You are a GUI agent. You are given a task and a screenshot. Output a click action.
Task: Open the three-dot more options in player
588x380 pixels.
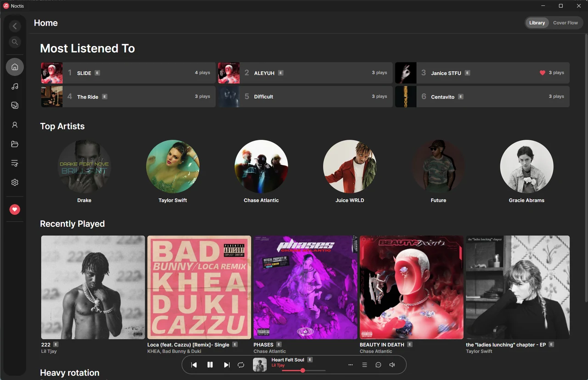click(351, 365)
